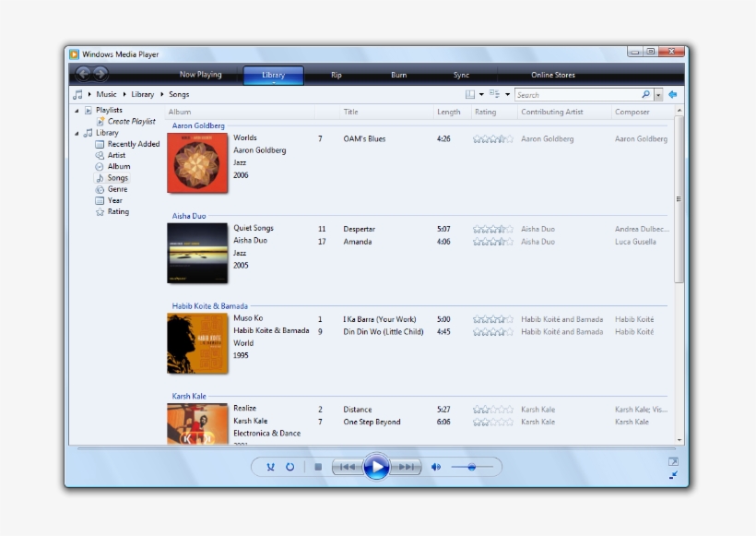This screenshot has height=536, width=756.
Task: Collapse the Playlists tree node
Action: tap(77, 111)
